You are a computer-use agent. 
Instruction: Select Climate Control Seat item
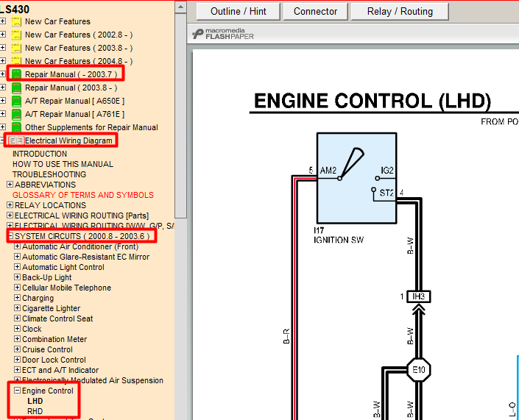[x=57, y=318]
